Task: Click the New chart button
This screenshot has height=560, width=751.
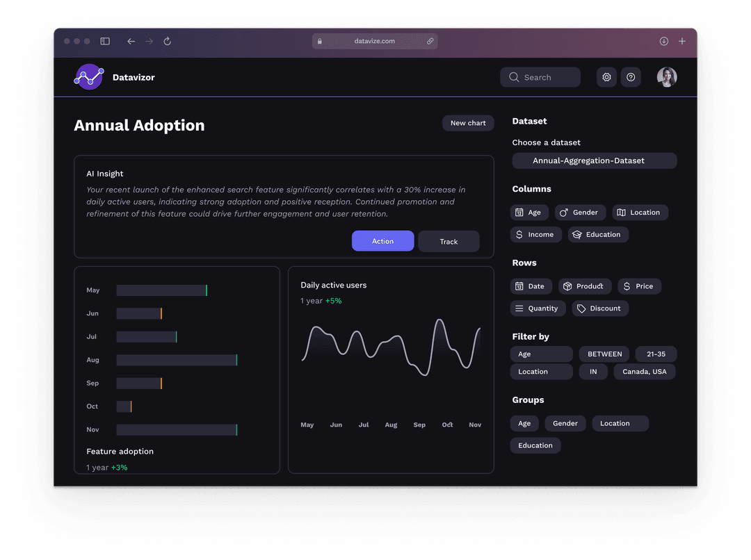Action: tap(468, 123)
